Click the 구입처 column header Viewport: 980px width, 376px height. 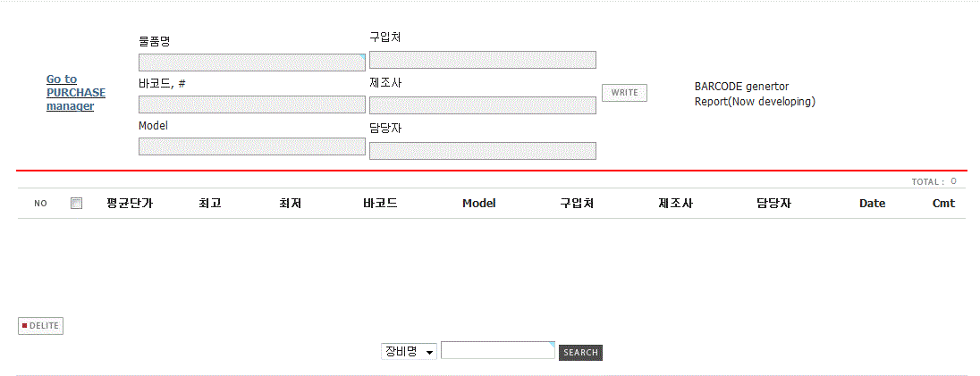pos(577,203)
